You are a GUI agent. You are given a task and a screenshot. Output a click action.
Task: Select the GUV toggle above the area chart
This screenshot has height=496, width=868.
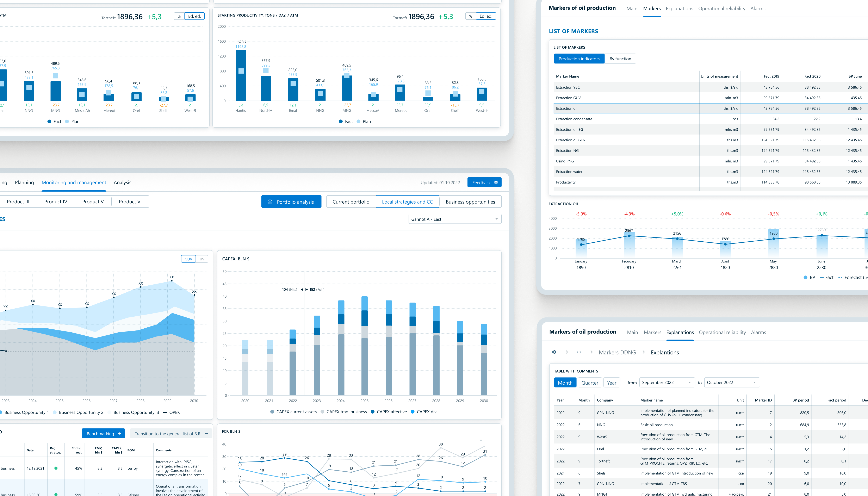(188, 259)
